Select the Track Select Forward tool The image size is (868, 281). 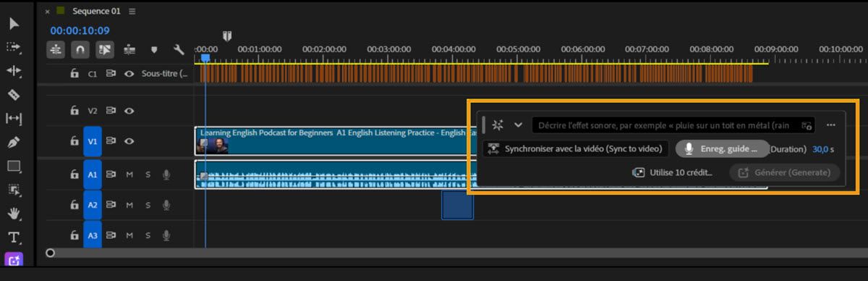(14, 47)
